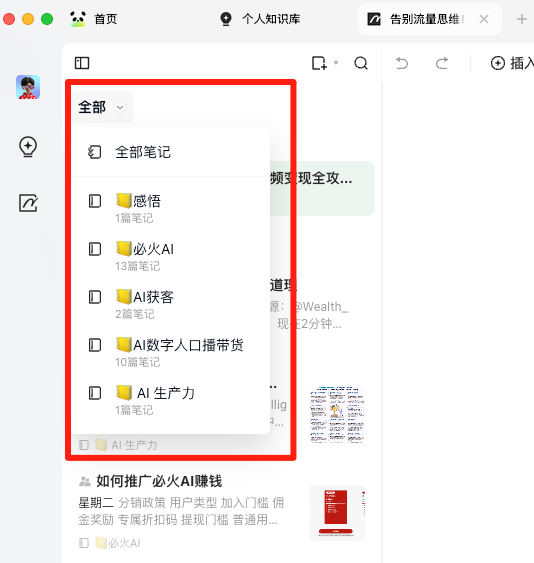The height and width of the screenshot is (563, 534).
Task: Select the 必火AI notebook
Action: click(171, 256)
